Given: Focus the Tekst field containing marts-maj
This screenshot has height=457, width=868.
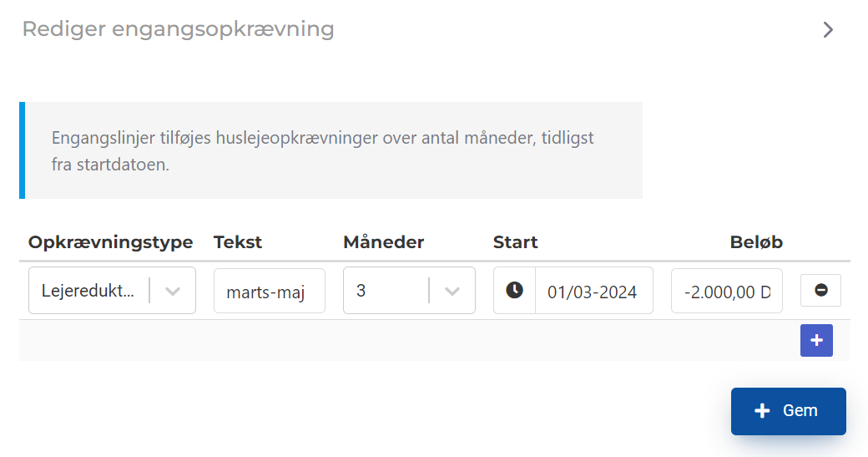Looking at the screenshot, I should pyautogui.click(x=269, y=291).
